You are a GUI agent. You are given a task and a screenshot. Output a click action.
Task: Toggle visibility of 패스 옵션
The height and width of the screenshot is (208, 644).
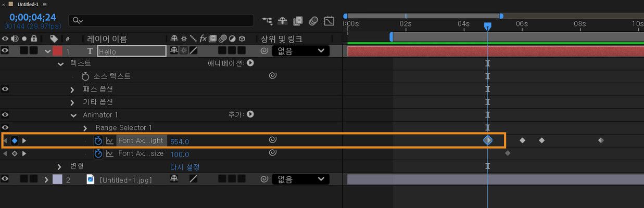point(5,89)
